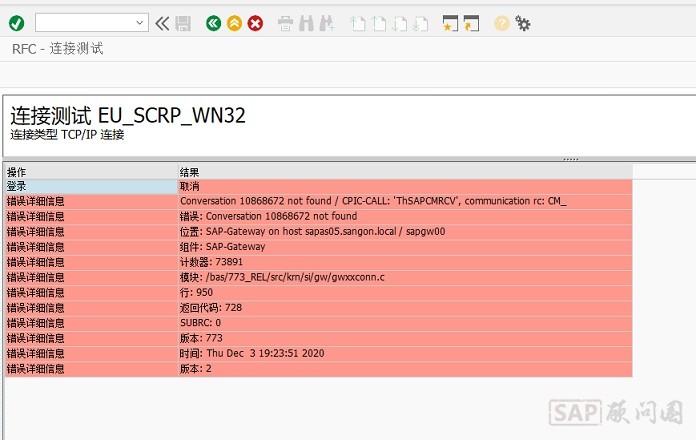
Task: Select the '版本: 773' row
Action: pyautogui.click(x=318, y=338)
